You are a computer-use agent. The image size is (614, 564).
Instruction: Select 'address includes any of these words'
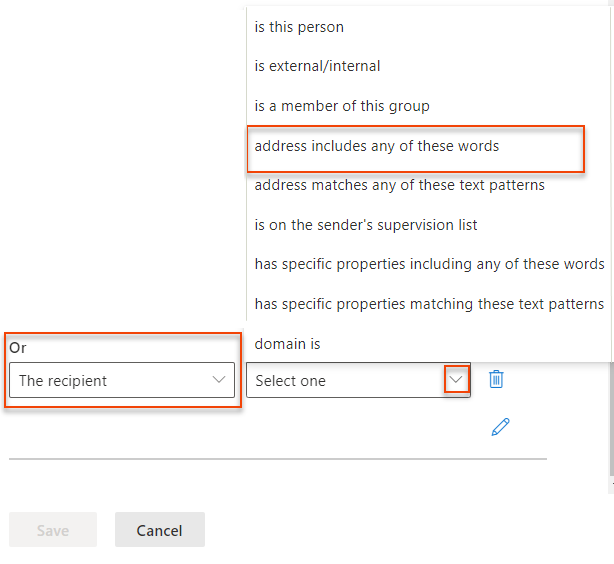point(377,146)
